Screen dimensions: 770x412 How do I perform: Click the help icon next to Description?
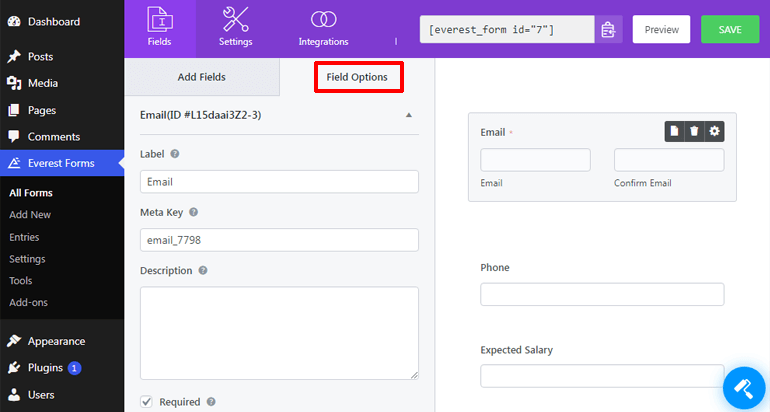[x=203, y=271]
